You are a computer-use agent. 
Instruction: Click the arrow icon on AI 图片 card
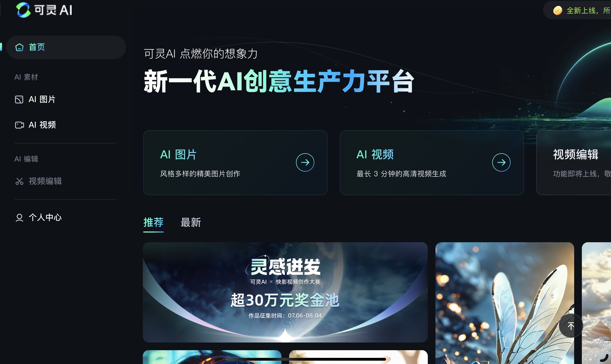click(305, 162)
